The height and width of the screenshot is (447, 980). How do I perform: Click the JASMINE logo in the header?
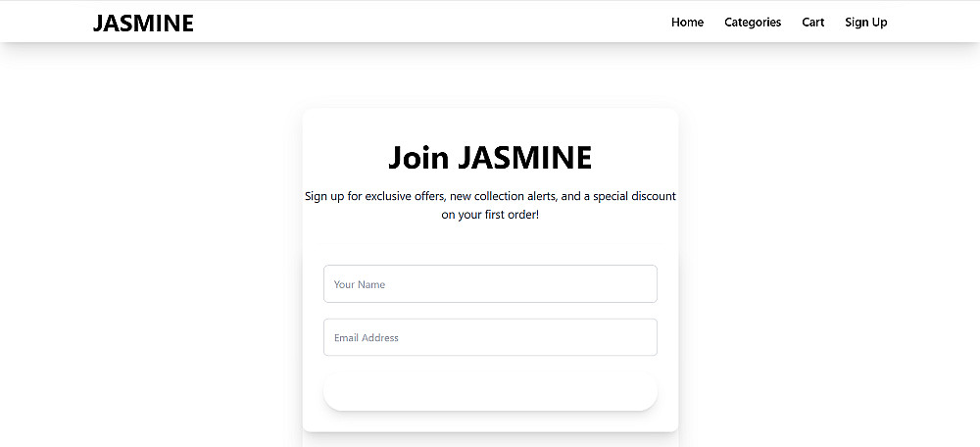[x=143, y=23]
